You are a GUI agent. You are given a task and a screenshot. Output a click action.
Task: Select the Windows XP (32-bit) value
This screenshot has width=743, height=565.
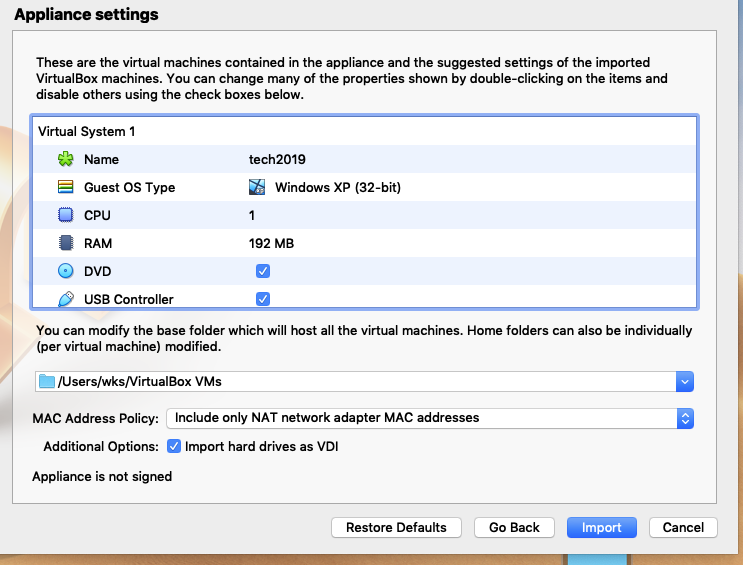(338, 187)
